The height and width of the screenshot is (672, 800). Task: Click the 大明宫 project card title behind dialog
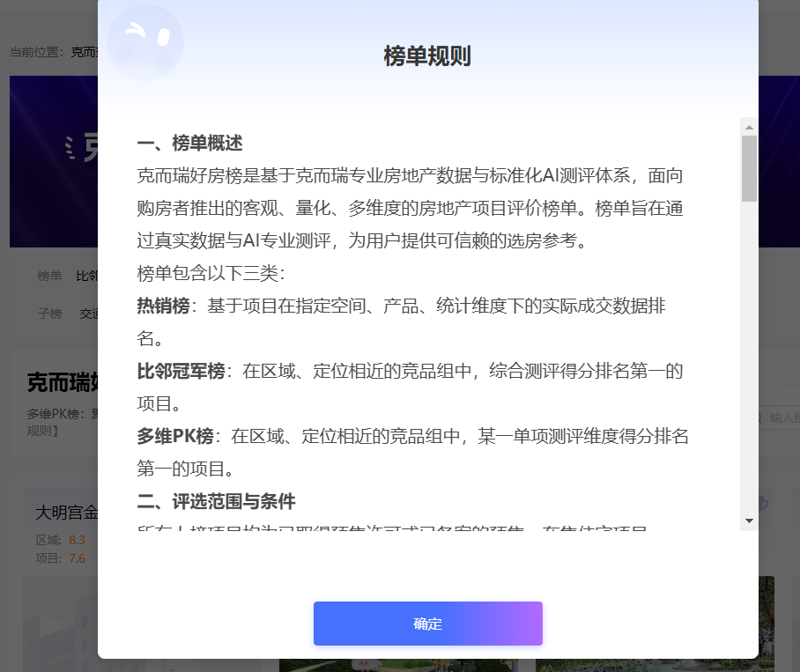click(66, 513)
